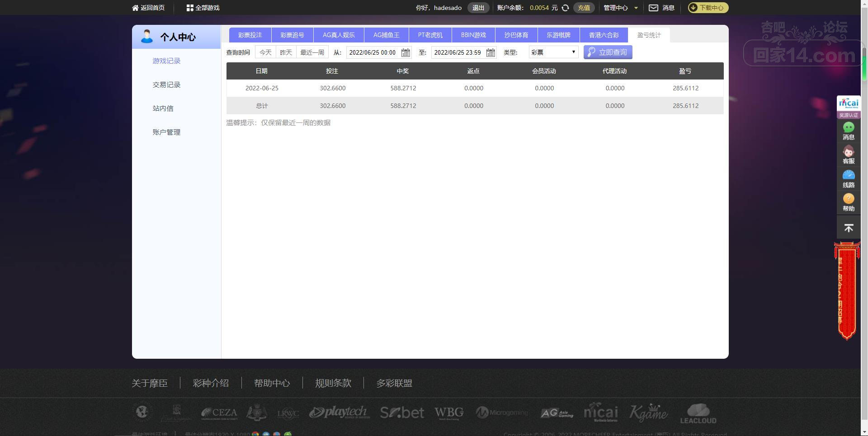Select the 今天 quick time filter
This screenshot has width=868, height=436.
coord(265,52)
